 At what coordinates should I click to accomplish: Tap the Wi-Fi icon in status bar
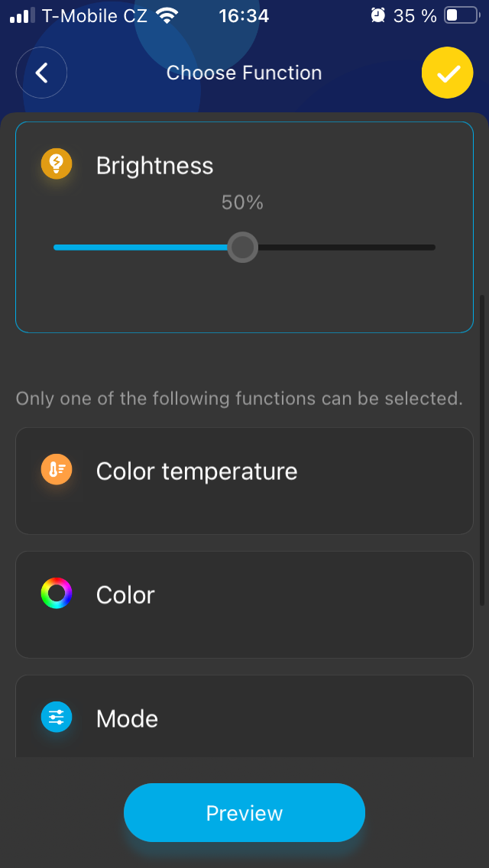point(165,15)
